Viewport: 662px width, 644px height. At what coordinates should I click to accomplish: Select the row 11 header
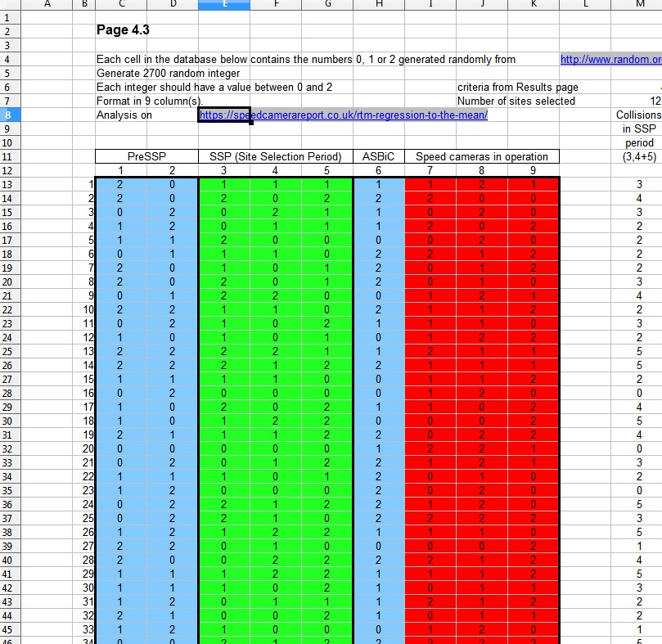pos(8,156)
